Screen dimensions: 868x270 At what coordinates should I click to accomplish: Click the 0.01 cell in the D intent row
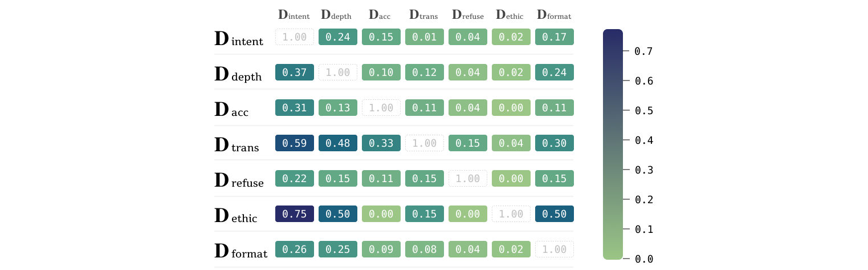pyautogui.click(x=424, y=37)
